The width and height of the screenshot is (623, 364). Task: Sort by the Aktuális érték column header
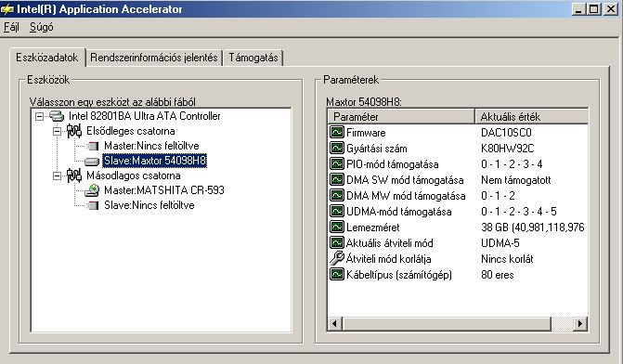[x=532, y=117]
